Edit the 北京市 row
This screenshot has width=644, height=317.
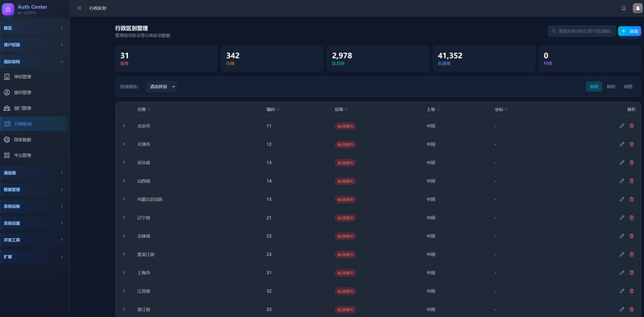tap(621, 126)
